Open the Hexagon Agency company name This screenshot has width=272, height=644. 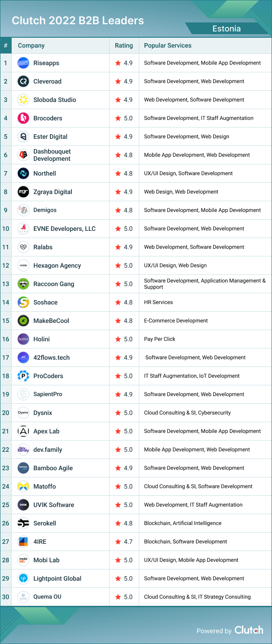(x=57, y=265)
